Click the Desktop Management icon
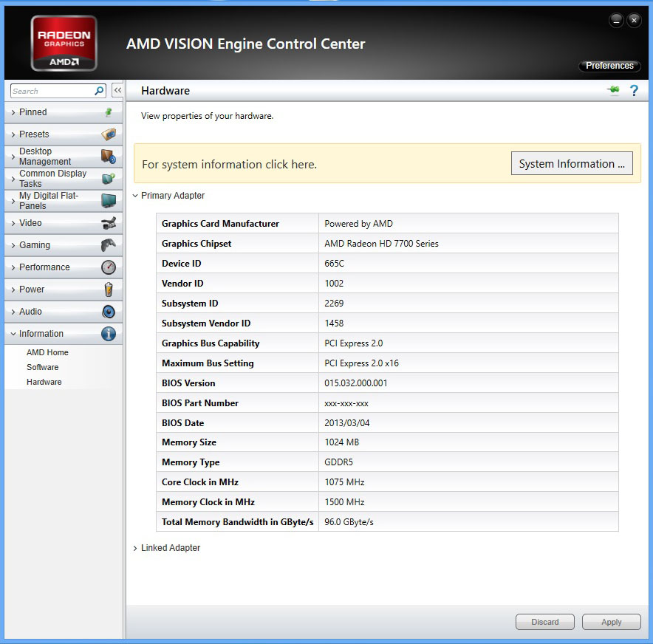The image size is (653, 644). (109, 157)
